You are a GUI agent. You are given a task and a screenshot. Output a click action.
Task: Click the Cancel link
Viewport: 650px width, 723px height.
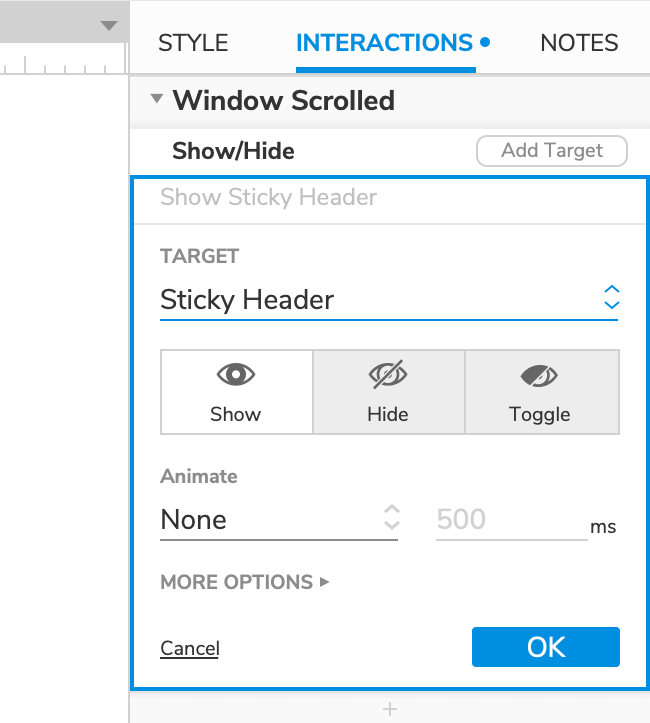click(x=190, y=648)
